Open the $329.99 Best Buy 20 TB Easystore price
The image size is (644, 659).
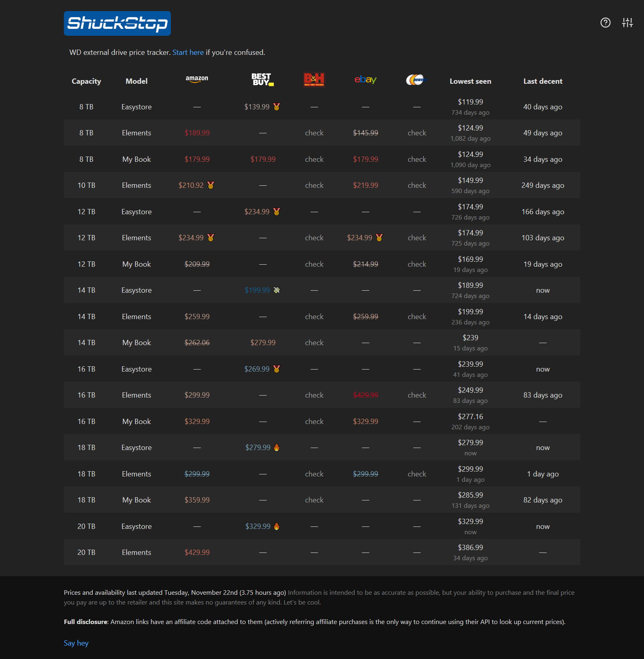point(258,526)
